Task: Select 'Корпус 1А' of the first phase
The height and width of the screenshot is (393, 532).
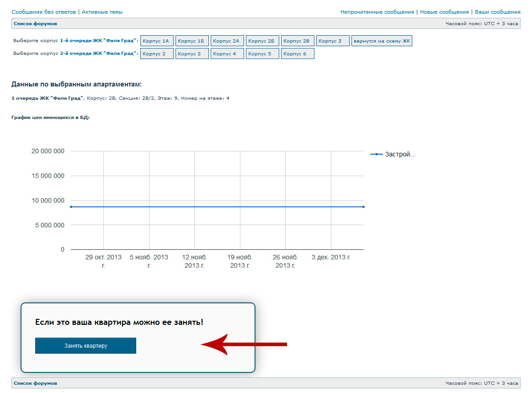Action: [156, 41]
